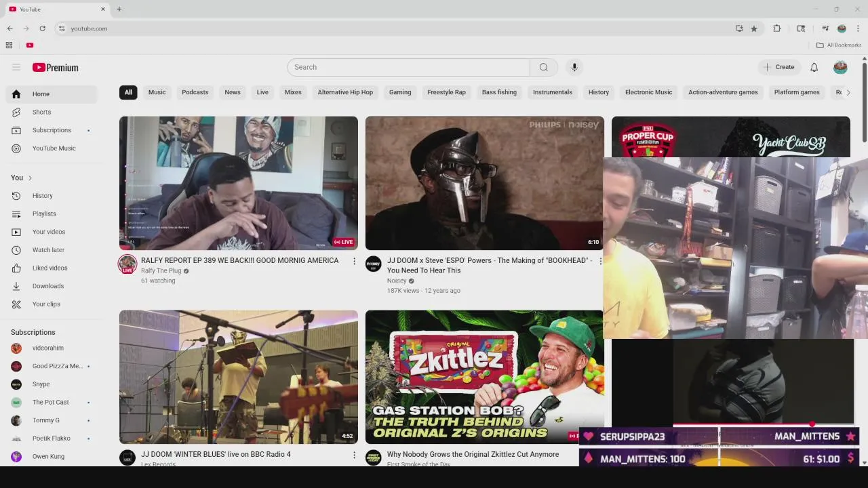Viewport: 868px width, 488px height.
Task: Click Ralfy The Plug channel name
Action: pos(161,271)
